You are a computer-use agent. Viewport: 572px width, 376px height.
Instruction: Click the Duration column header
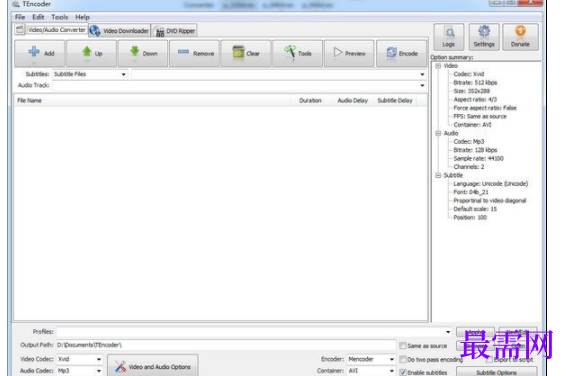311,101
